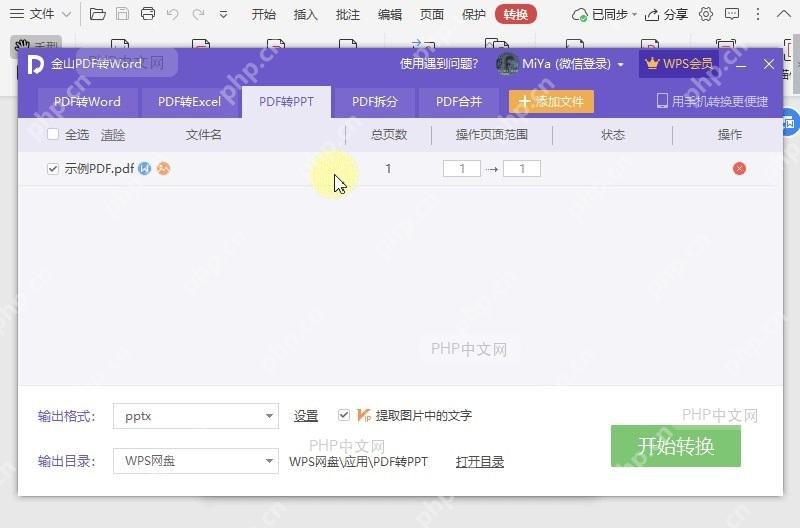Click blue icon next to 示例PDF.pdf
This screenshot has height=528, width=800.
point(145,168)
